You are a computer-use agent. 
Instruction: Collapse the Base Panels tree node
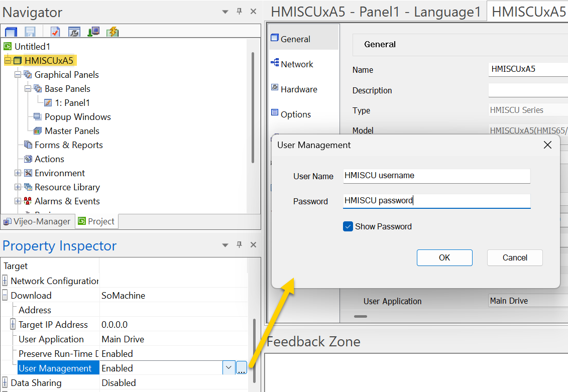28,89
